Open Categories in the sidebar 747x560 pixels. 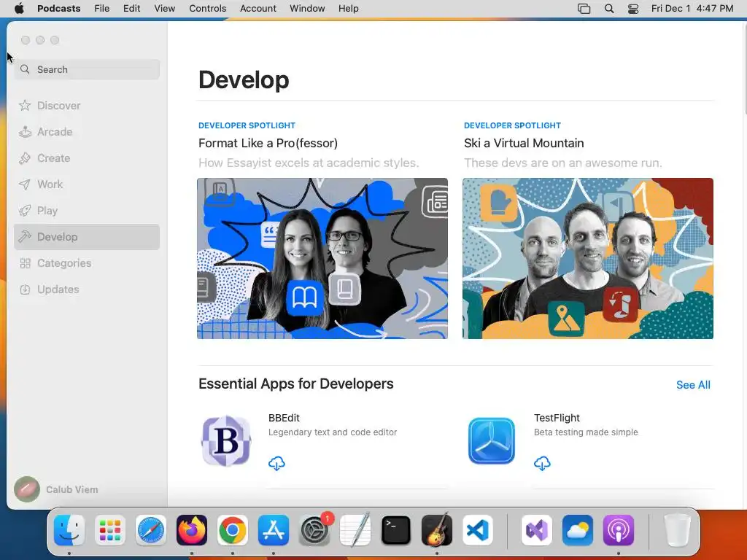tap(87, 262)
